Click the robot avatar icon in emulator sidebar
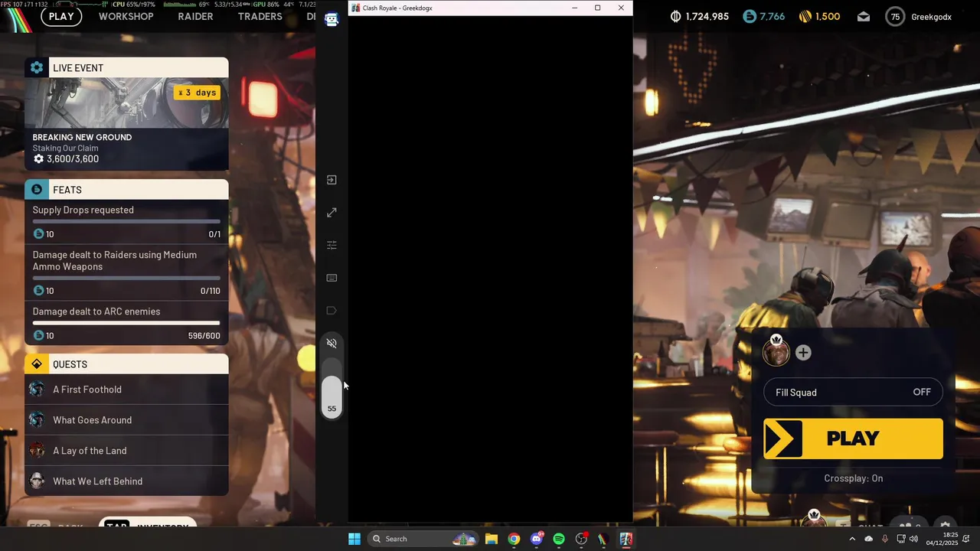The width and height of the screenshot is (980, 551). (x=332, y=20)
